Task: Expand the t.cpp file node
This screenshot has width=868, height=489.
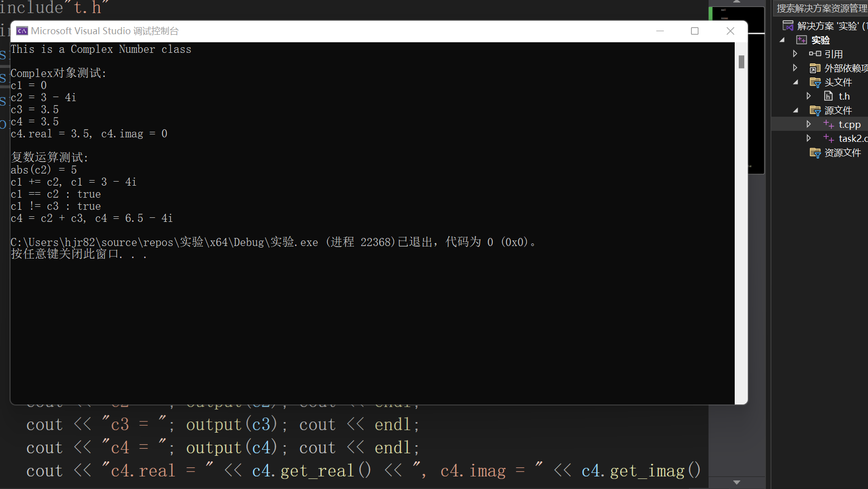Action: [x=809, y=124]
